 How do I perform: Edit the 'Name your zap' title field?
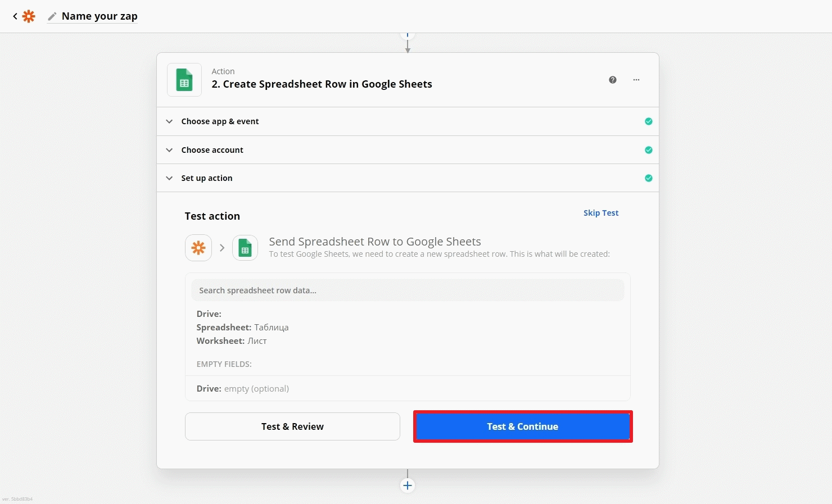100,16
